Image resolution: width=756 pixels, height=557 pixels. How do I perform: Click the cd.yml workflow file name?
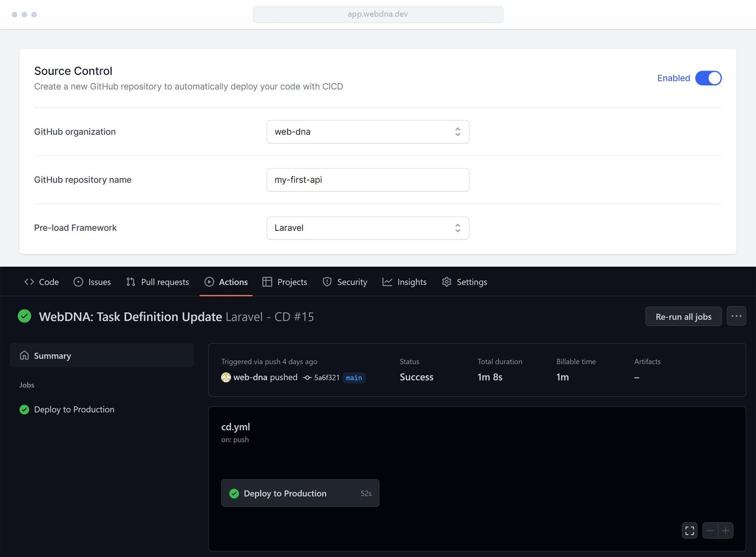(x=235, y=426)
